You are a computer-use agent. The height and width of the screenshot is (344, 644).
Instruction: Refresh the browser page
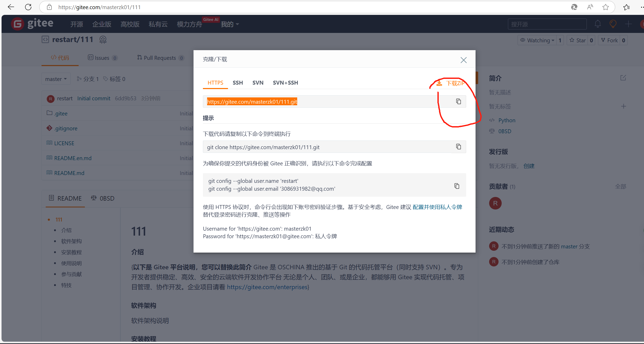tap(28, 7)
